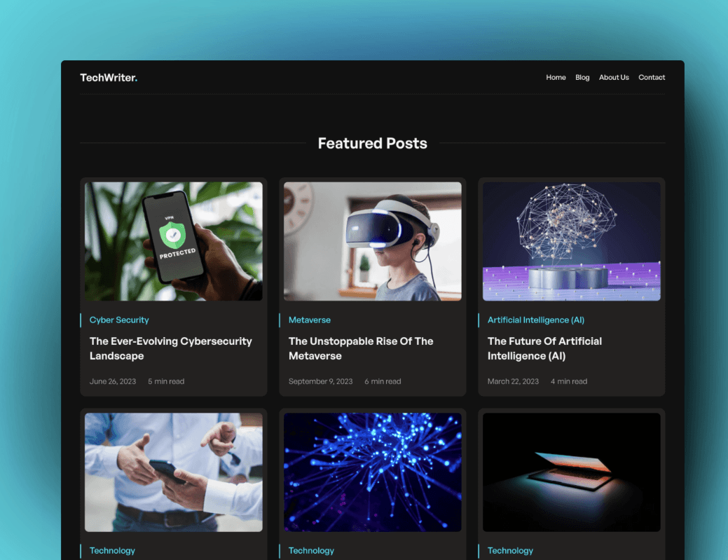Screen dimensions: 728x560
Task: Open The Unstoppable Rise Of The Metaverse post
Action: tap(361, 348)
